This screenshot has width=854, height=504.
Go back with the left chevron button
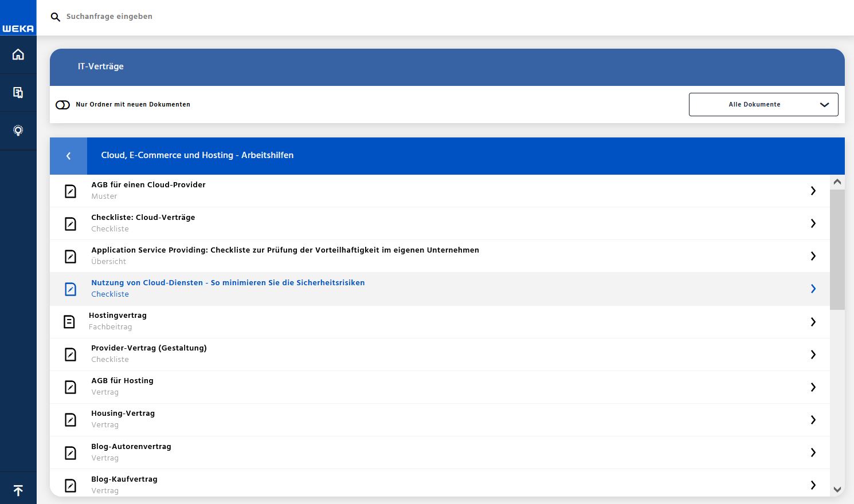point(68,156)
